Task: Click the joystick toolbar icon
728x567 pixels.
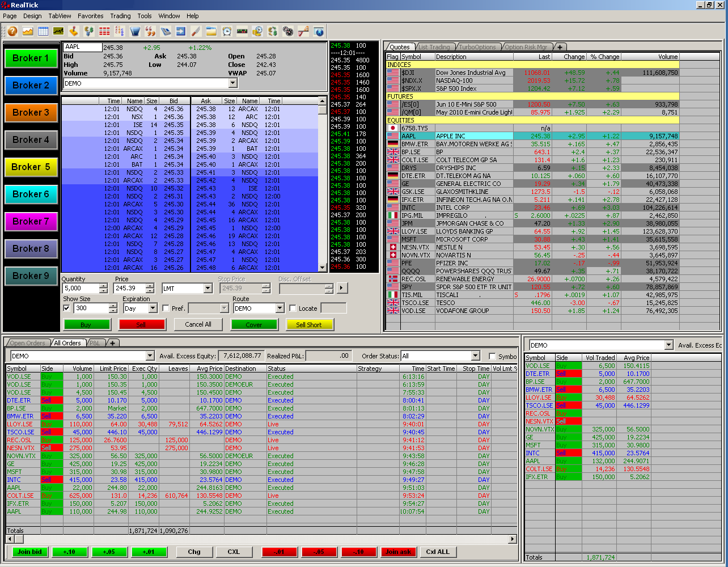Action: pyautogui.click(x=74, y=31)
